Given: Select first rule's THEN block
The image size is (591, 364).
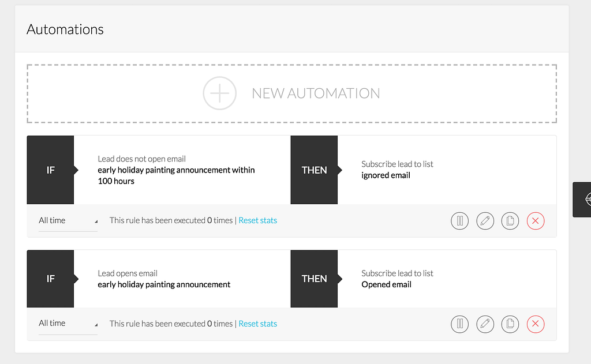Looking at the screenshot, I should pos(314,170).
